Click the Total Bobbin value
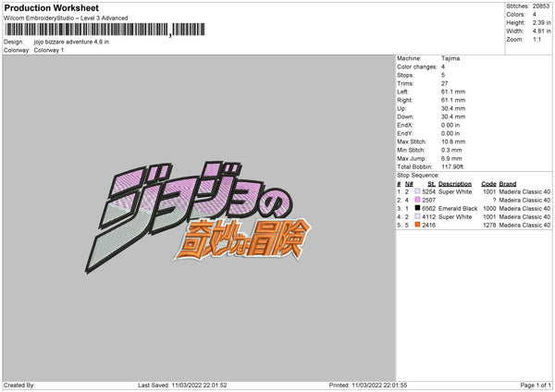The width and height of the screenshot is (555, 392). point(452,166)
